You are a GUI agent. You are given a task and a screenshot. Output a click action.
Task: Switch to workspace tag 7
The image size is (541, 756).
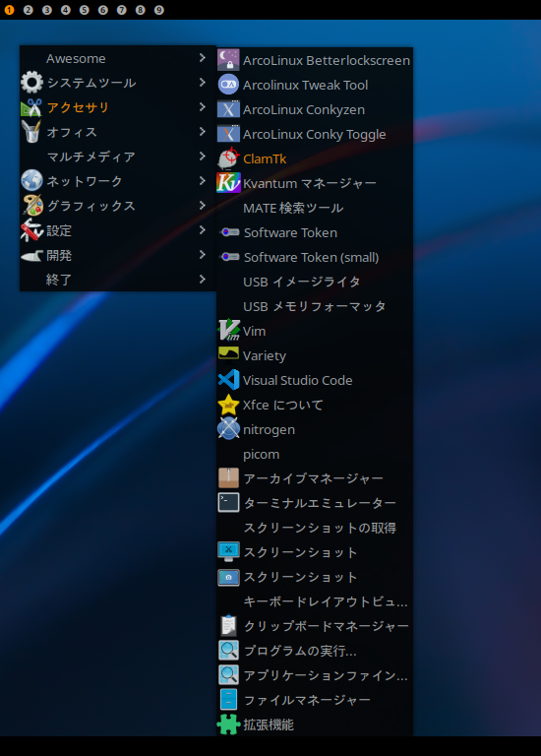pos(121,10)
